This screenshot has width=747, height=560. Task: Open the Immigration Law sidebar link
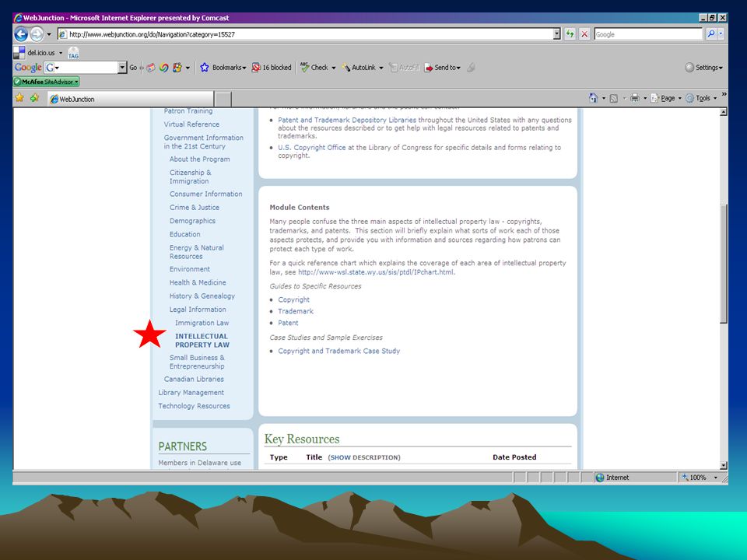click(202, 323)
